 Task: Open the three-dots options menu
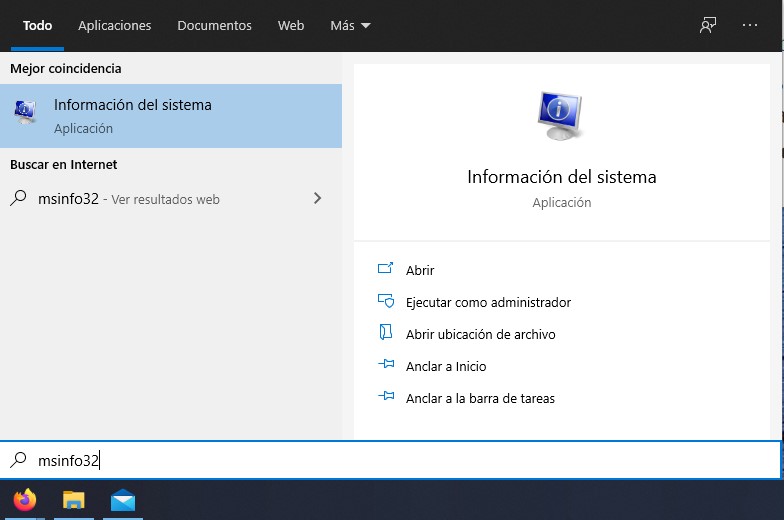click(x=750, y=25)
